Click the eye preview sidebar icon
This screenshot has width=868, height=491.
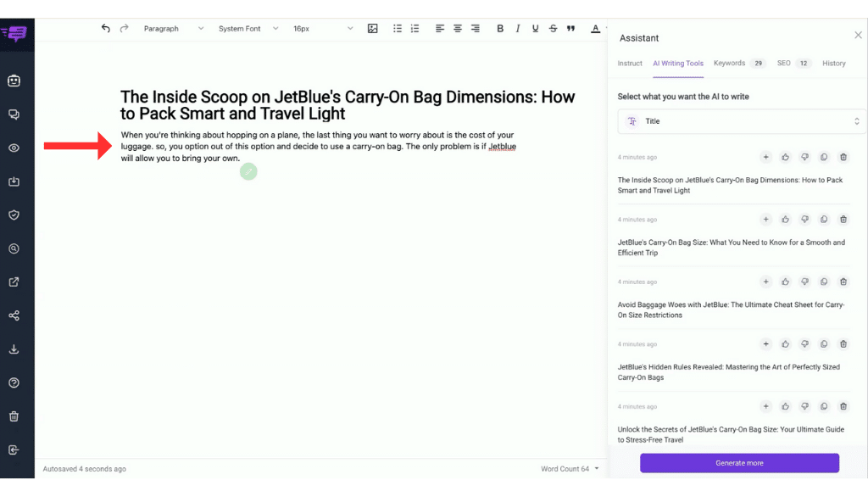pos(14,148)
